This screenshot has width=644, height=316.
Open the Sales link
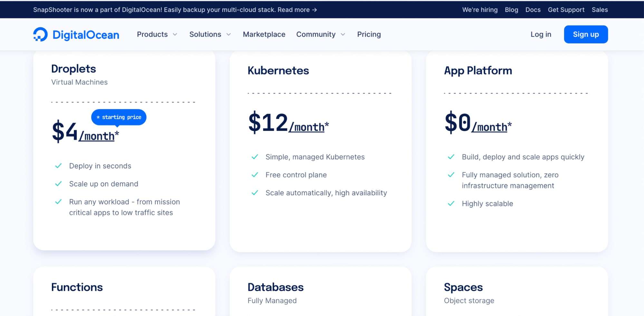(600, 10)
